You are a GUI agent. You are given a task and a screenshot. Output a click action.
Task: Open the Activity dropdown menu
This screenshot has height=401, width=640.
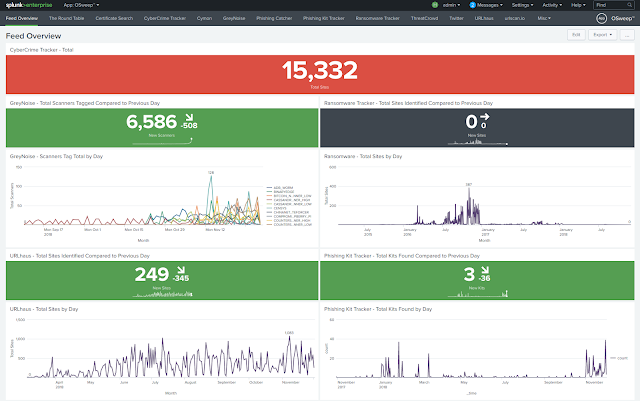click(552, 5)
